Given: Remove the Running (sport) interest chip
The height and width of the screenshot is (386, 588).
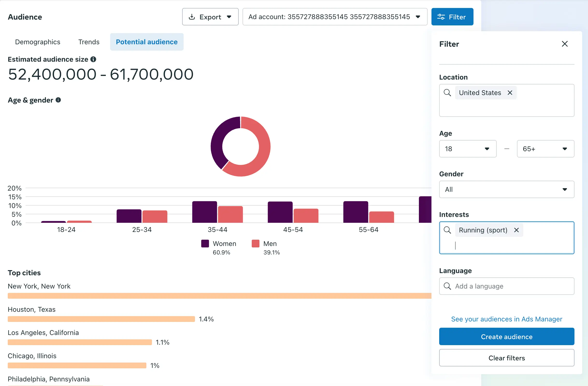Looking at the screenshot, I should point(516,230).
